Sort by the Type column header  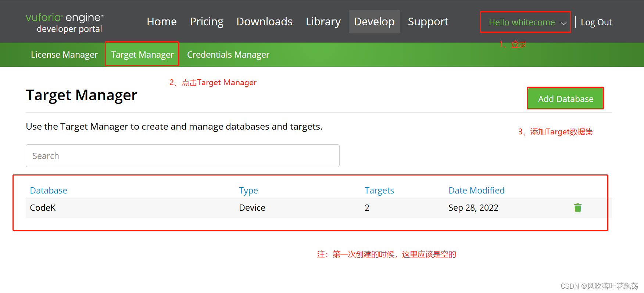248,191
